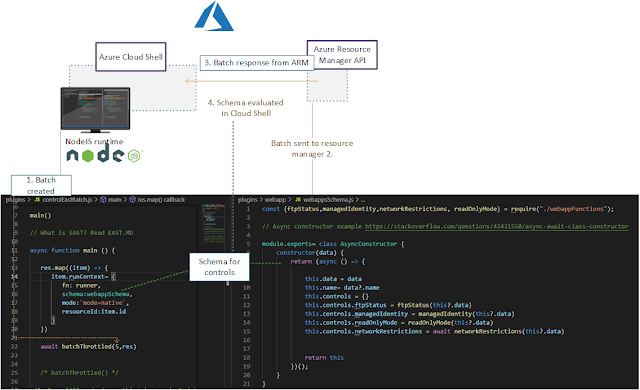
Task: Open the controlEastBatch.js breadcrumb dropdown
Action: (x=67, y=199)
